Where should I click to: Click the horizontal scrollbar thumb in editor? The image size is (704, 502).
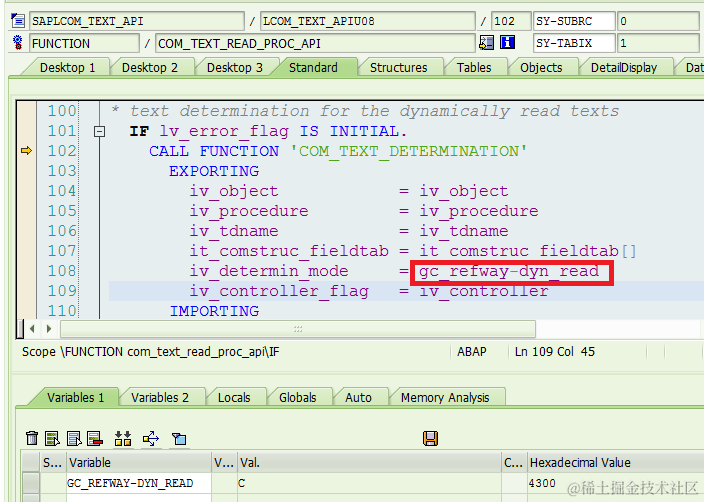pyautogui.click(x=298, y=329)
